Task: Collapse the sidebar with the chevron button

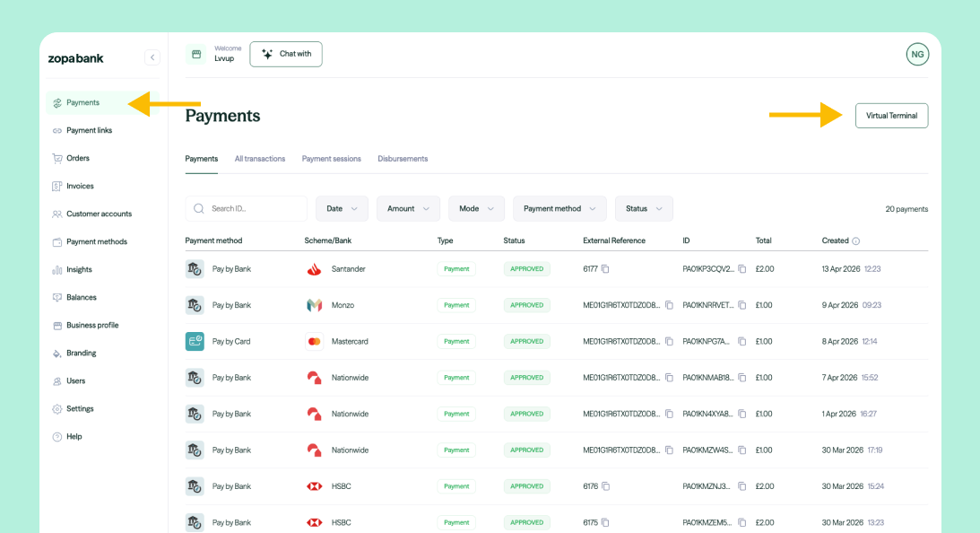Action: click(152, 57)
